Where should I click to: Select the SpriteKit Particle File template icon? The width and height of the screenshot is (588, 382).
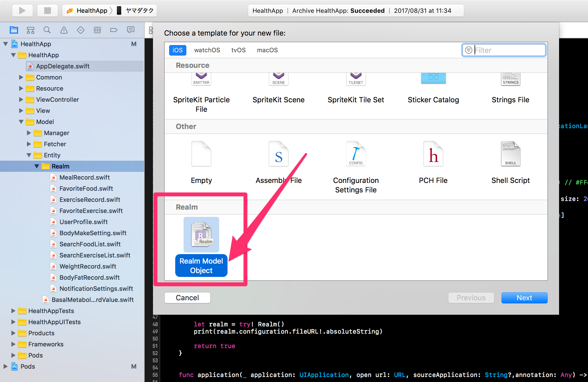point(201,79)
